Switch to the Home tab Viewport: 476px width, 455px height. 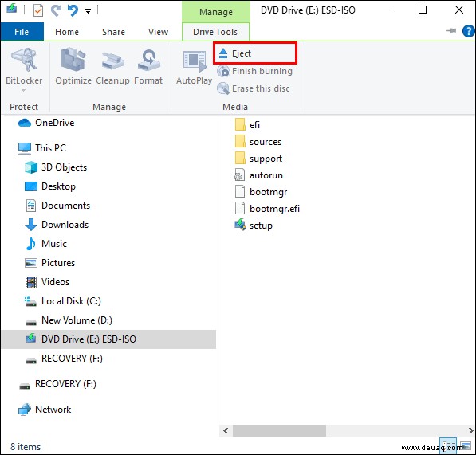[x=67, y=32]
